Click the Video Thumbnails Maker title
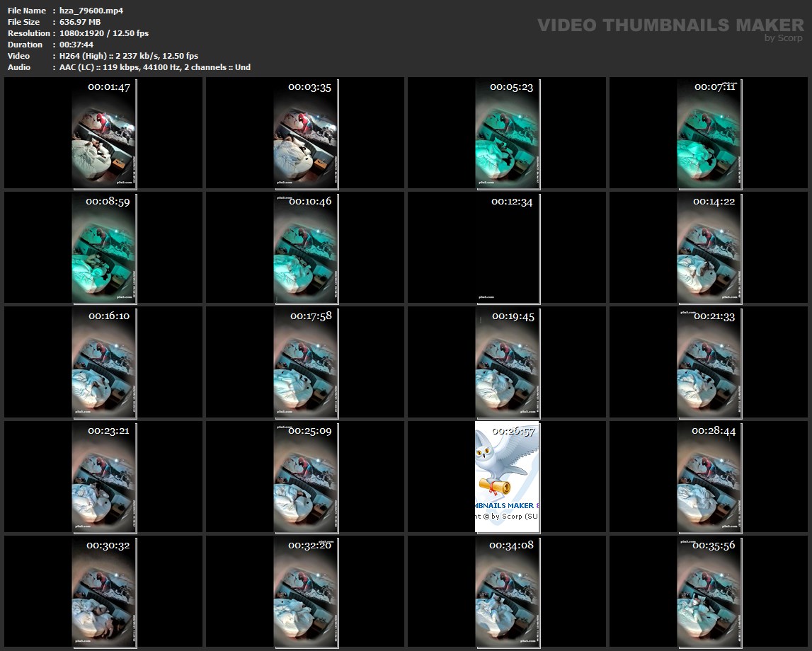The width and height of the screenshot is (812, 651). click(670, 25)
